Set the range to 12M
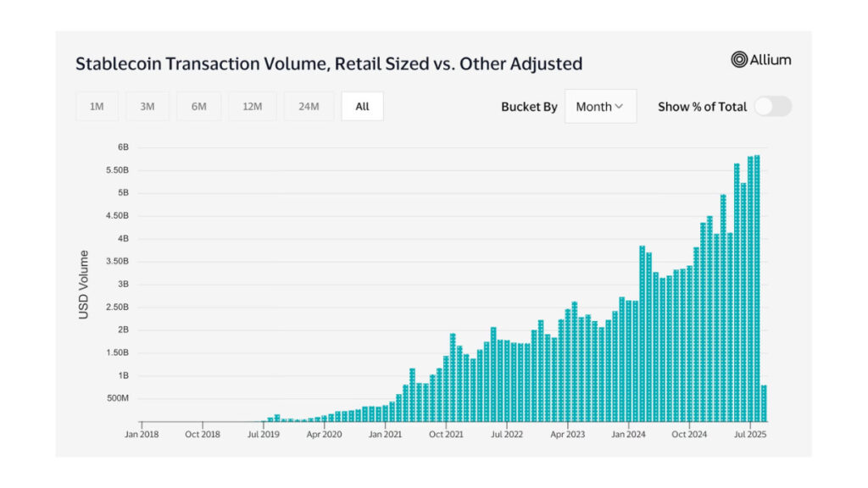868x488 pixels. tap(250, 107)
